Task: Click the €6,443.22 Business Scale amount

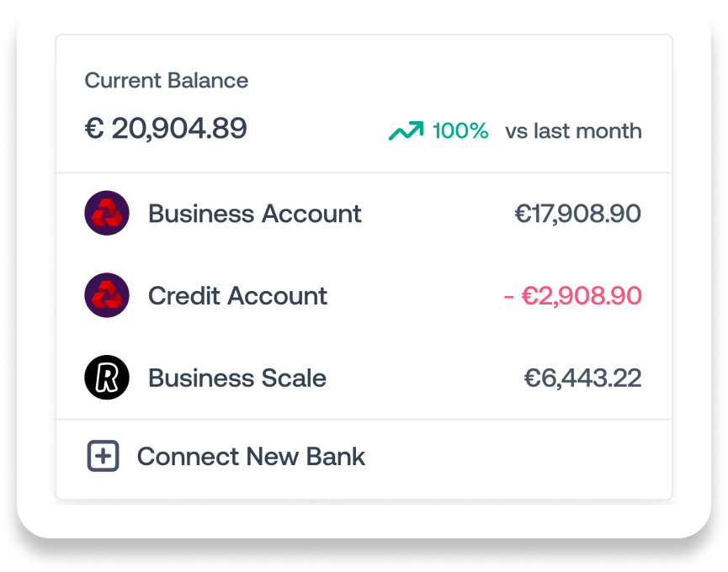Action: coord(582,379)
